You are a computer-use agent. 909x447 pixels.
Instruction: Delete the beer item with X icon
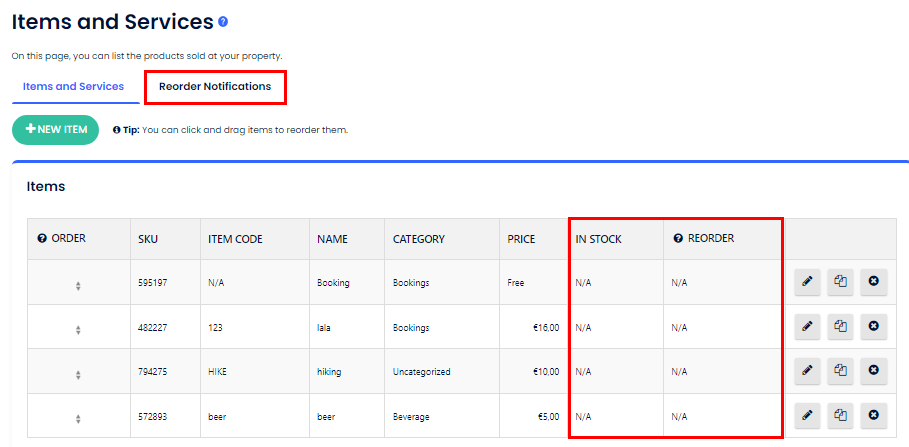point(874,415)
